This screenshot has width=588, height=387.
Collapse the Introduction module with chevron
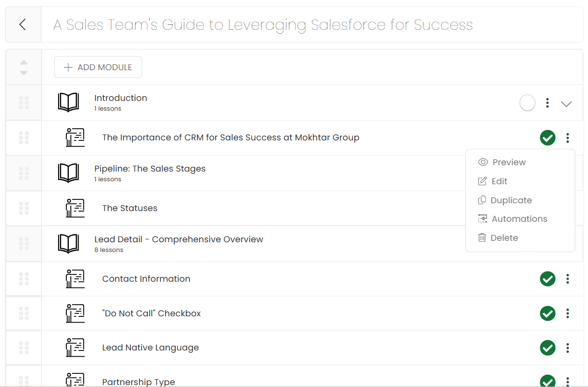coord(566,103)
